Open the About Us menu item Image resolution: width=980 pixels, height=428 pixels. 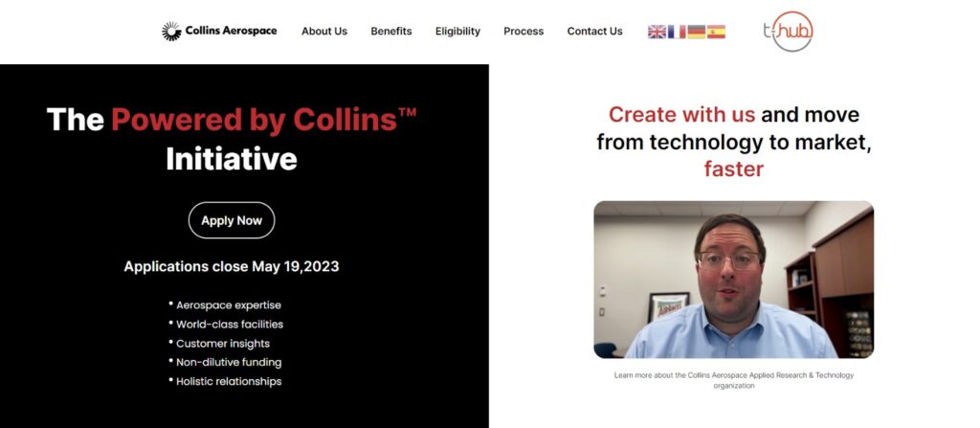324,32
